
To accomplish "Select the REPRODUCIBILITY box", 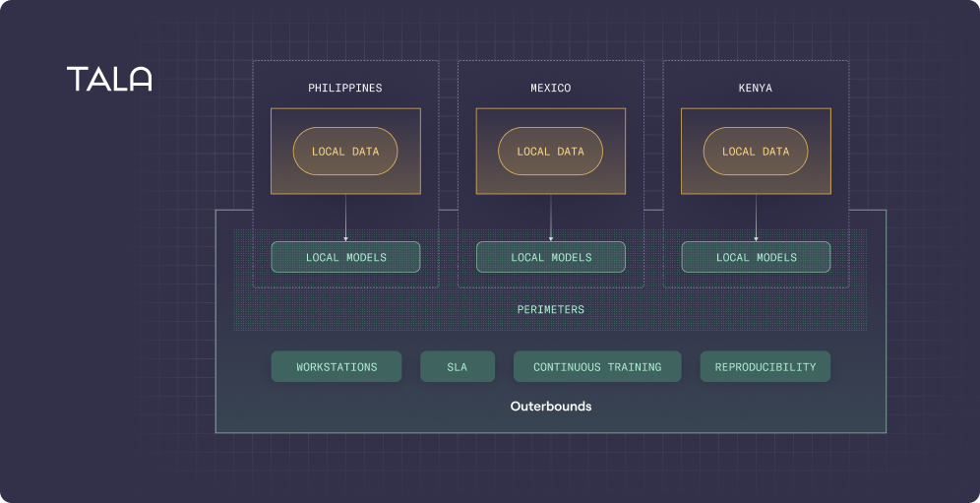I will [765, 366].
